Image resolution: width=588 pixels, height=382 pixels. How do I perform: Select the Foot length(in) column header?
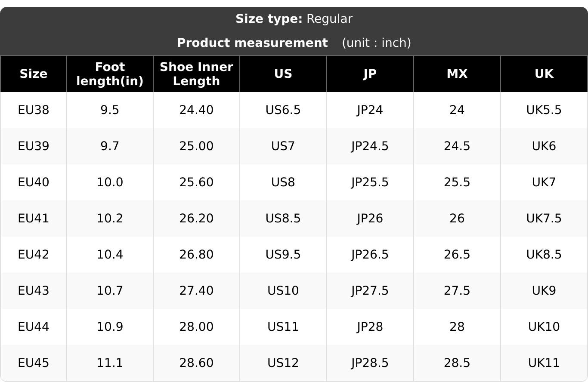(x=110, y=74)
